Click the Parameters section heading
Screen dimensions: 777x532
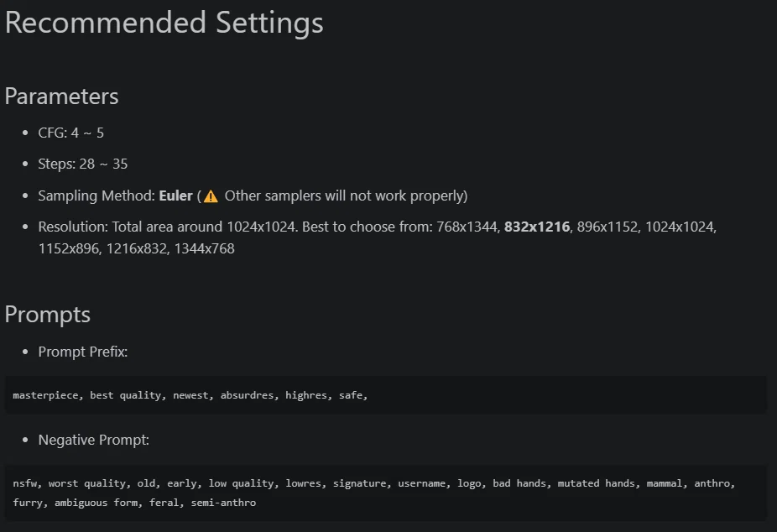[61, 96]
